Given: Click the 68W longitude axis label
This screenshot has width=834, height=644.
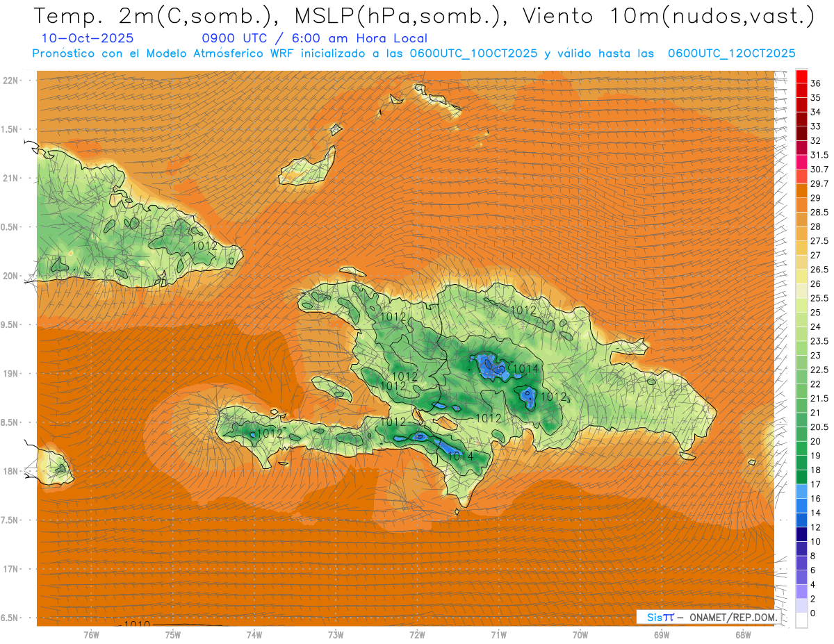Looking at the screenshot, I should [x=743, y=634].
